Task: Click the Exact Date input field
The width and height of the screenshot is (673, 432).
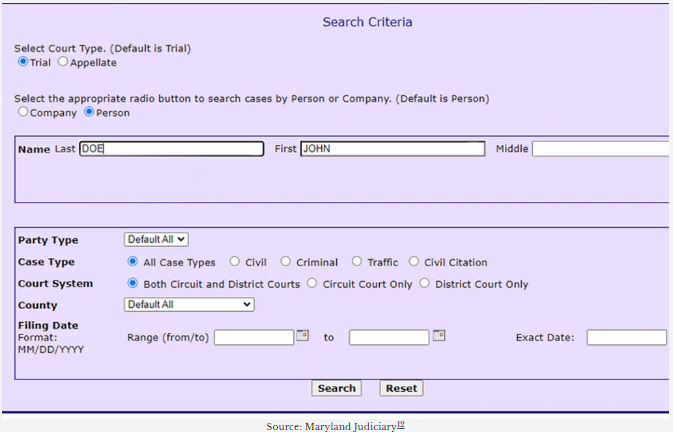Action: point(626,338)
